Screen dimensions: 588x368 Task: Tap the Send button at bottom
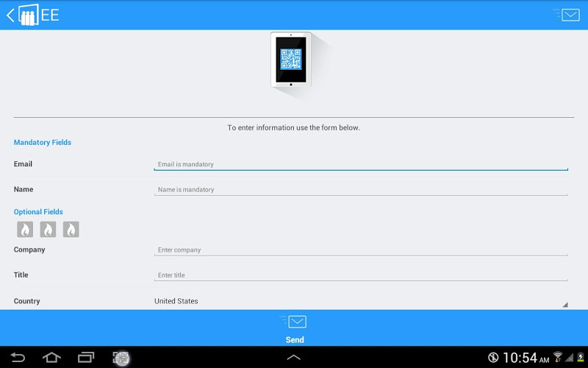tap(294, 329)
